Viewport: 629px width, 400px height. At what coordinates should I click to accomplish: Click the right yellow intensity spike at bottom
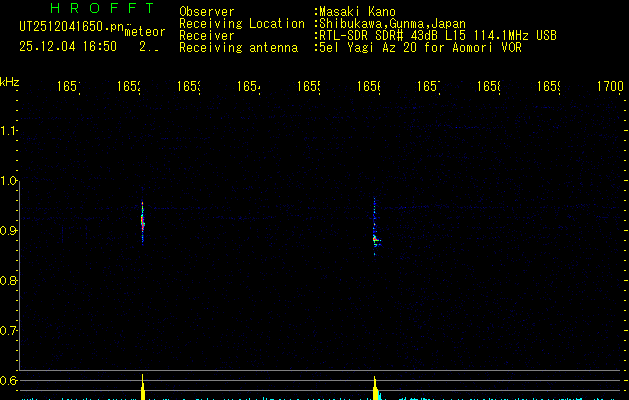point(375,389)
